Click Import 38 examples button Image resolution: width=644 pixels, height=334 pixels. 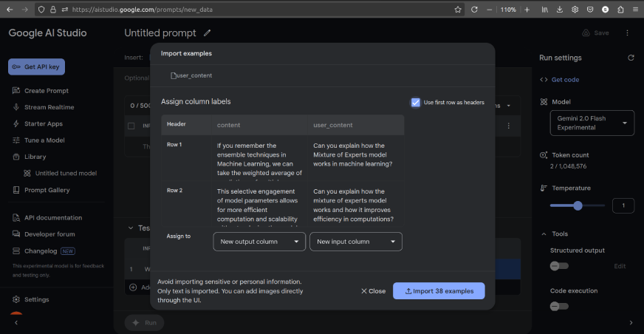[439, 291]
